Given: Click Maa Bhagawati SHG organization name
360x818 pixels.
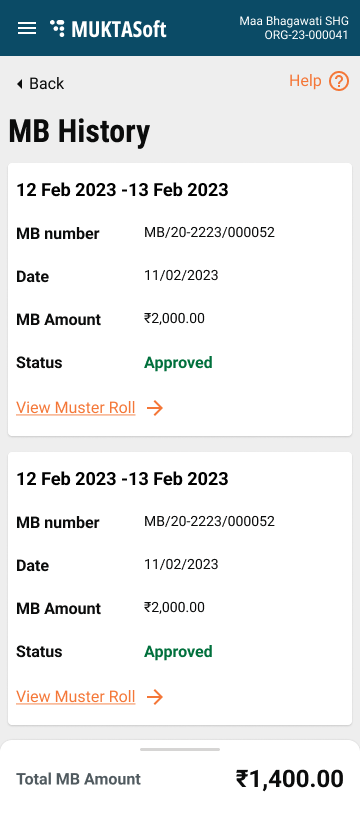Looking at the screenshot, I should coord(294,21).
